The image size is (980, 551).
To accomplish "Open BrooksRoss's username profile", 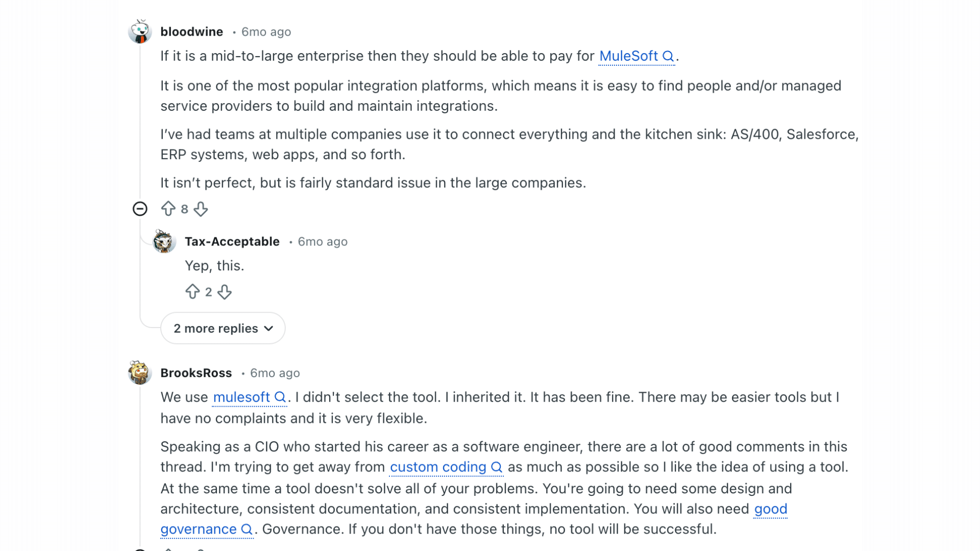I will (x=196, y=373).
